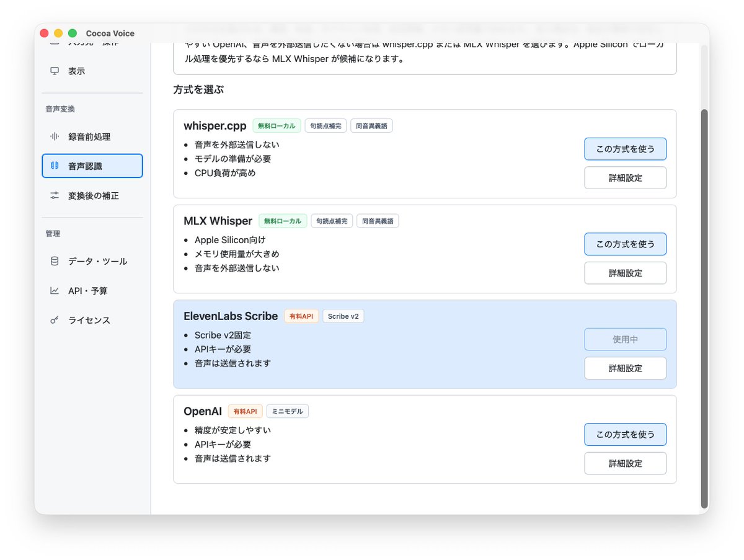Use the MLX Whisper method
Image resolution: width=744 pixels, height=560 pixels.
[625, 244]
